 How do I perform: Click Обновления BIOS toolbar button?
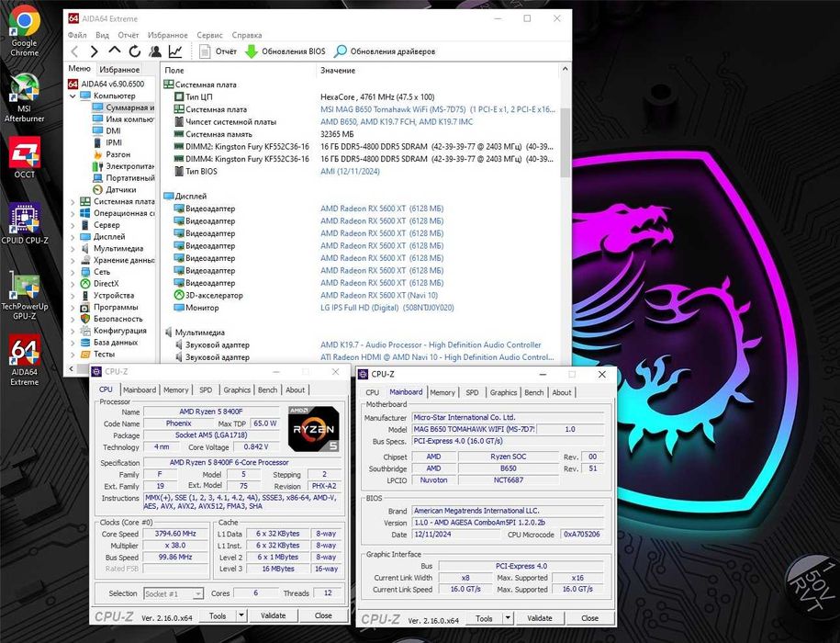286,51
